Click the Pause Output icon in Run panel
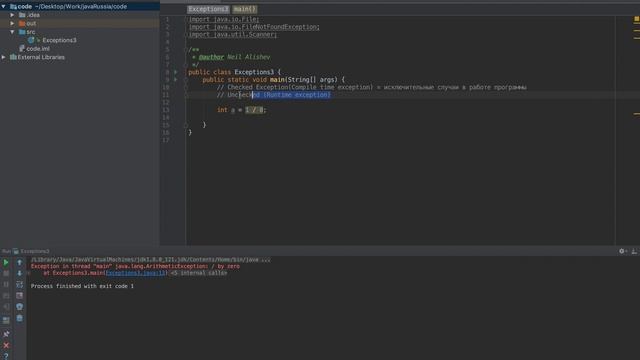This screenshot has width=640, height=360. [6, 284]
